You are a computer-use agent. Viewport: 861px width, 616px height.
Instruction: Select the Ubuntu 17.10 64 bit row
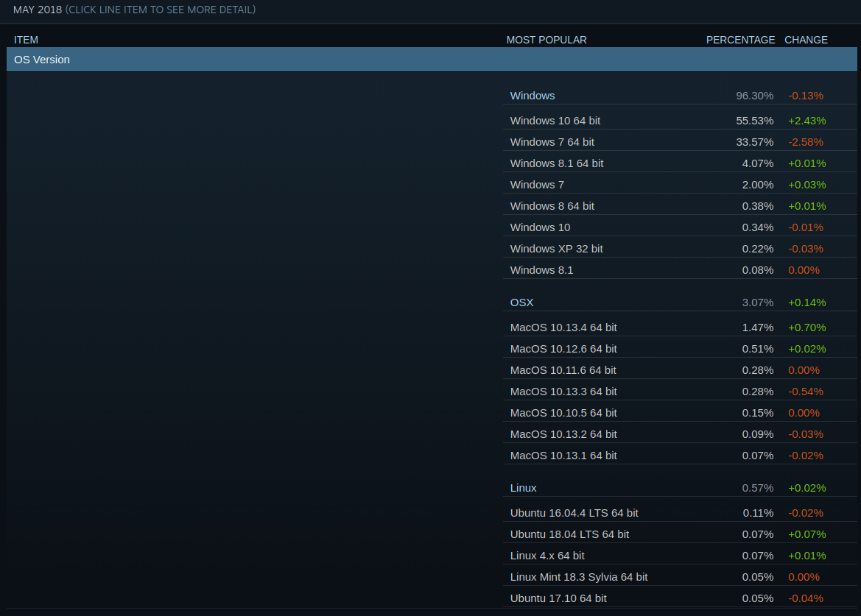680,598
